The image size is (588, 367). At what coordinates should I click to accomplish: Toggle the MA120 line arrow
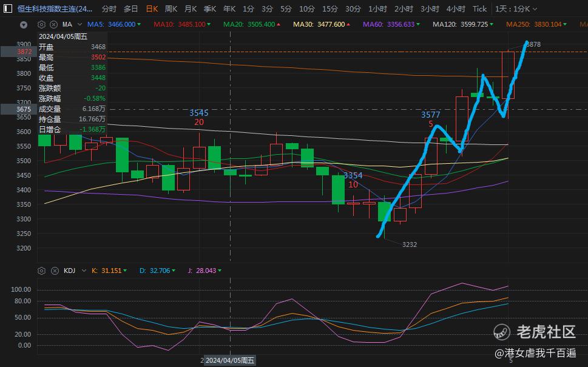click(x=492, y=24)
